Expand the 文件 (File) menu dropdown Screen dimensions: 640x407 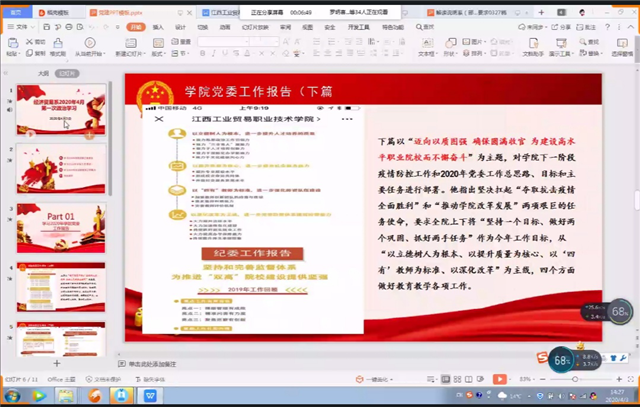(22, 29)
